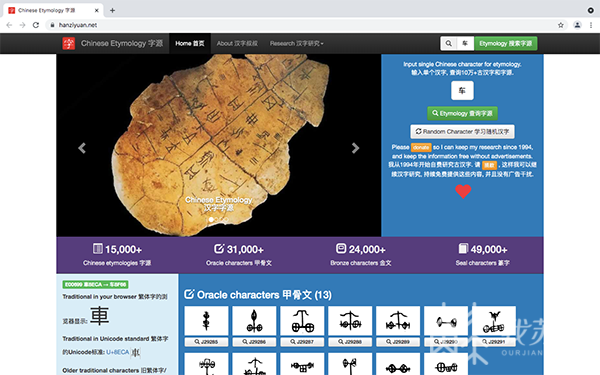This screenshot has width=600, height=375.
Task: Open oracle character thumbnail above J29289
Action: 398,321
